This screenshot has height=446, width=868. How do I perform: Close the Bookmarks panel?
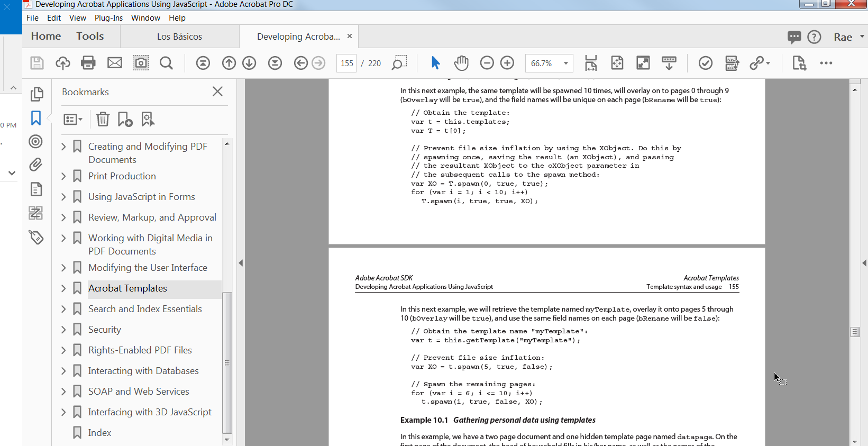[x=217, y=92]
